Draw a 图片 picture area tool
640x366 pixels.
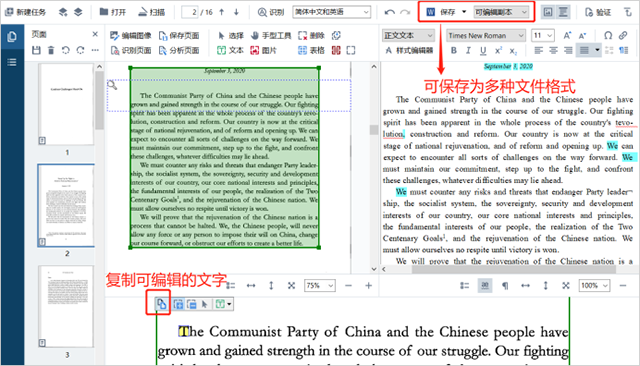(x=264, y=50)
